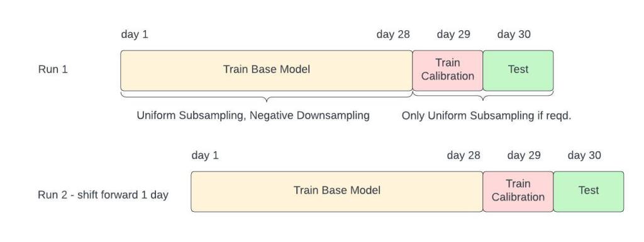Click the curly brace under Calibration and Test
This screenshot has width=644, height=242.
[x=483, y=96]
